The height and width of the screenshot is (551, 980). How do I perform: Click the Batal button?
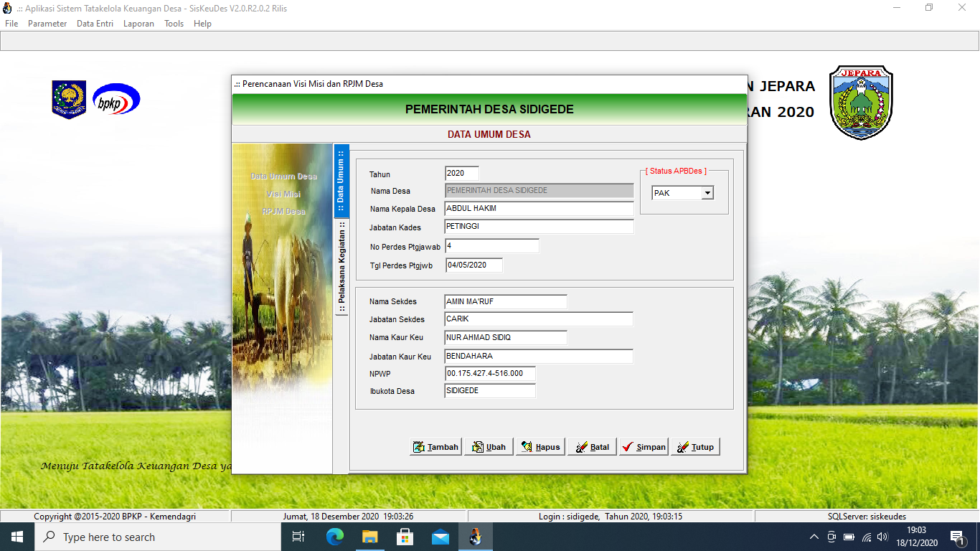click(592, 447)
